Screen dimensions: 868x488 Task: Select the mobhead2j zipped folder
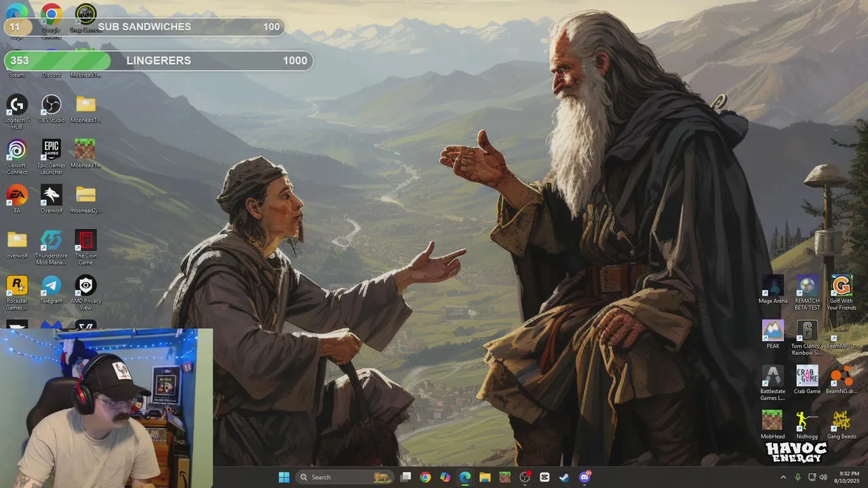click(85, 199)
